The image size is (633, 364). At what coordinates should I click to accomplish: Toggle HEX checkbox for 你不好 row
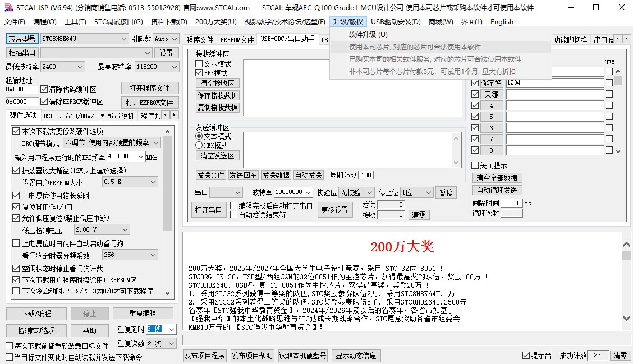(609, 83)
